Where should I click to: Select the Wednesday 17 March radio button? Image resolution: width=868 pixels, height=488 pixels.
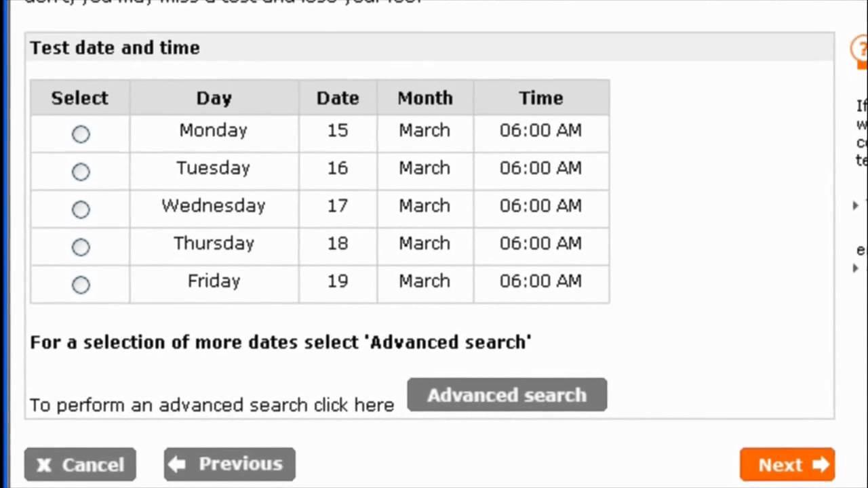click(x=81, y=210)
